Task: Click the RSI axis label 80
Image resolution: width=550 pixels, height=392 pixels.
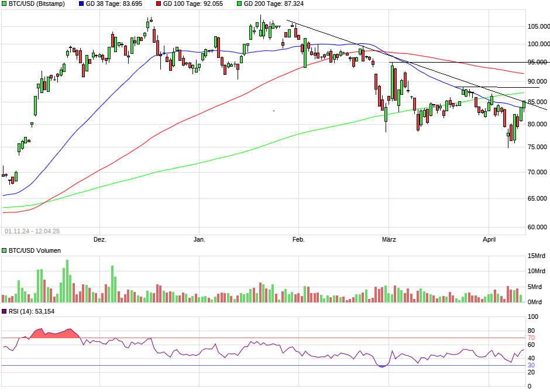Action: coord(531,331)
